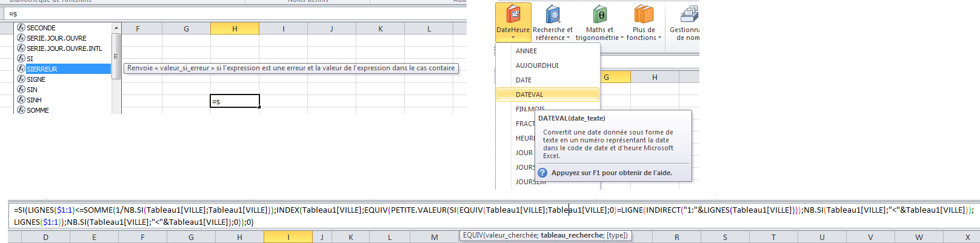This screenshot has width=980, height=243.
Task: Choose AUJOURDHUI in the function menu
Action: click(x=537, y=65)
